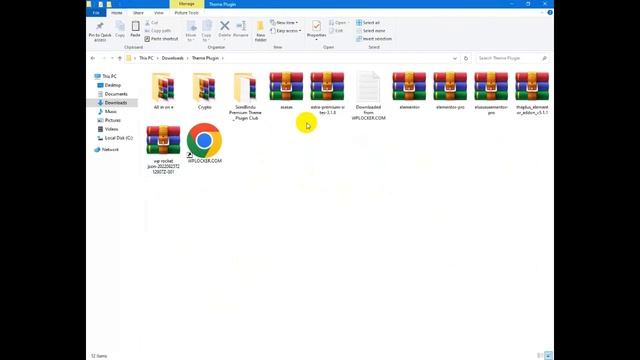Click Invert selection in the ribbon

click(374, 39)
